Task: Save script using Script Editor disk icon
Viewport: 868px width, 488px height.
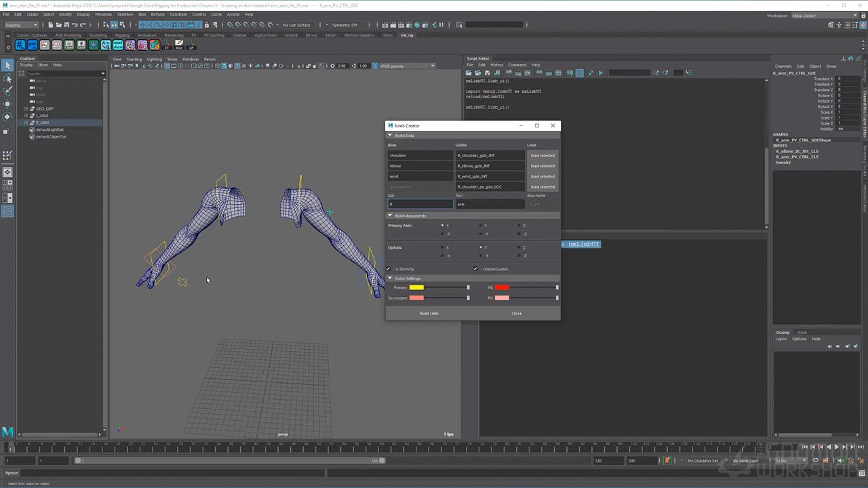Action: (488, 73)
